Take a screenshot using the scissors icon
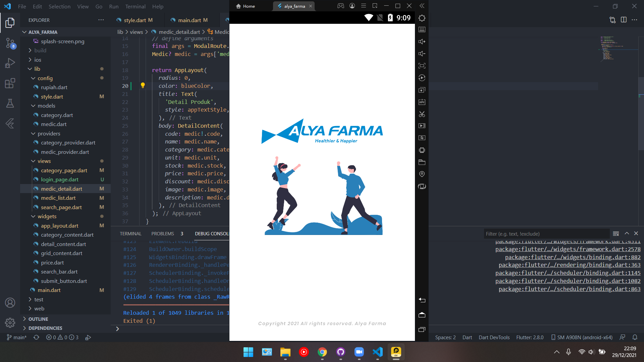 422,114
